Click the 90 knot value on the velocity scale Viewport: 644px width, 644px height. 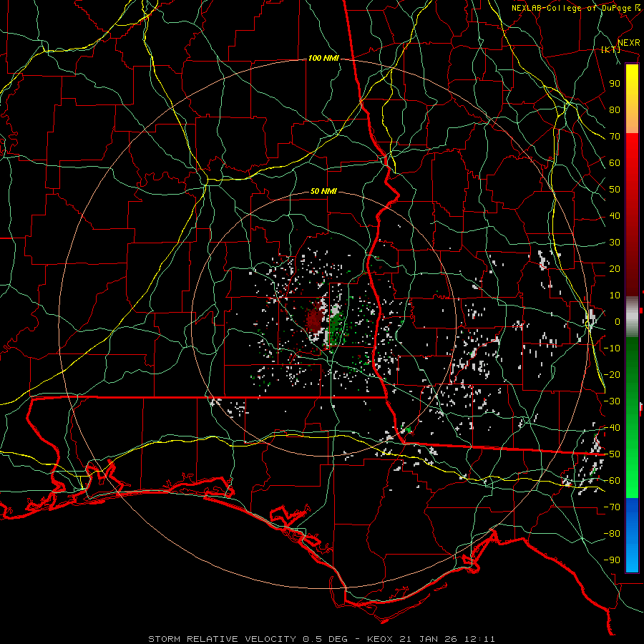pos(615,84)
